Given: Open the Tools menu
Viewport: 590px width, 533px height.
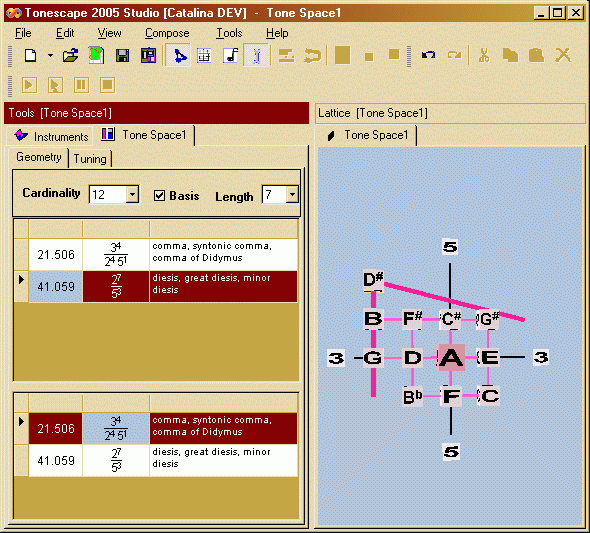Looking at the screenshot, I should pos(229,33).
